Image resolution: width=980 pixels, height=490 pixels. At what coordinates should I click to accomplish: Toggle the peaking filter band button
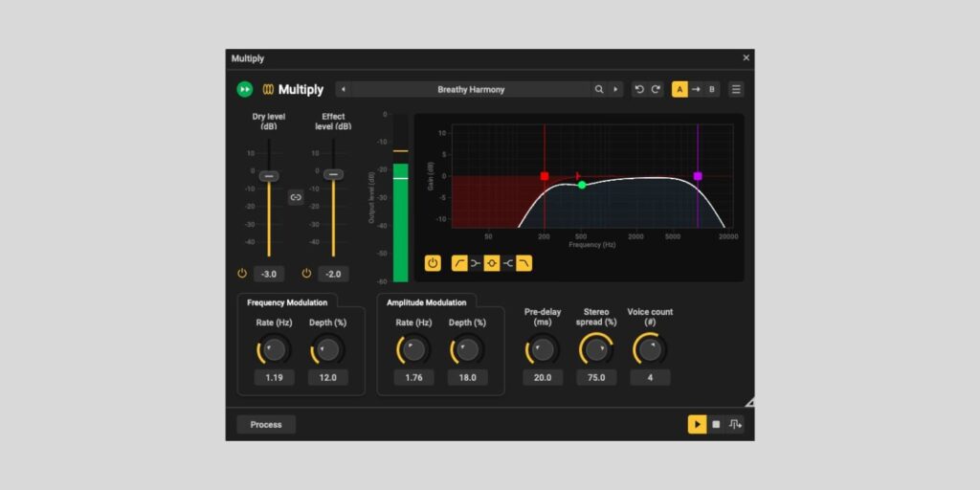coord(492,263)
